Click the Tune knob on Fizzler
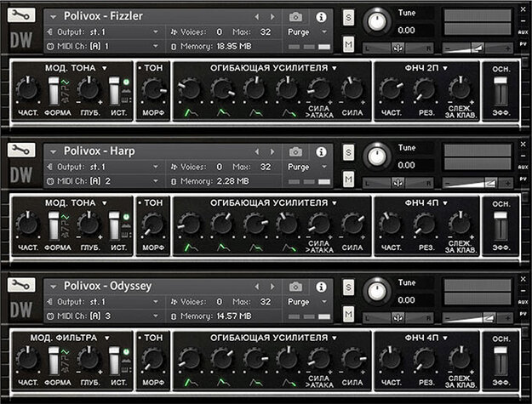 pyautogui.click(x=377, y=21)
